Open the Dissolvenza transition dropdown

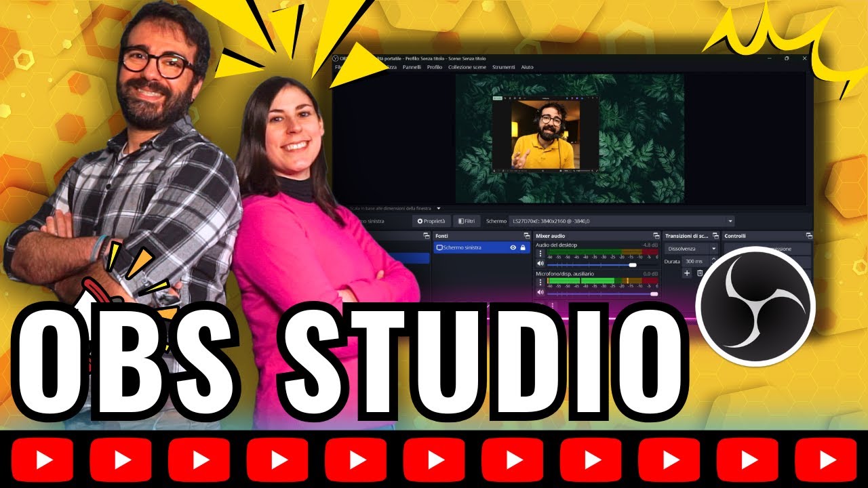tap(692, 249)
